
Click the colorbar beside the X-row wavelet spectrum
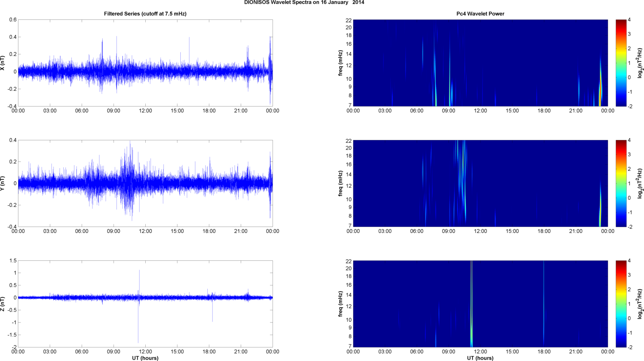pos(621,63)
